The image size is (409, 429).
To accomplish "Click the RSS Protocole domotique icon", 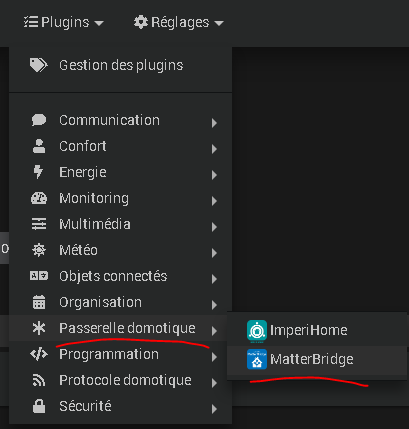I will [x=39, y=380].
